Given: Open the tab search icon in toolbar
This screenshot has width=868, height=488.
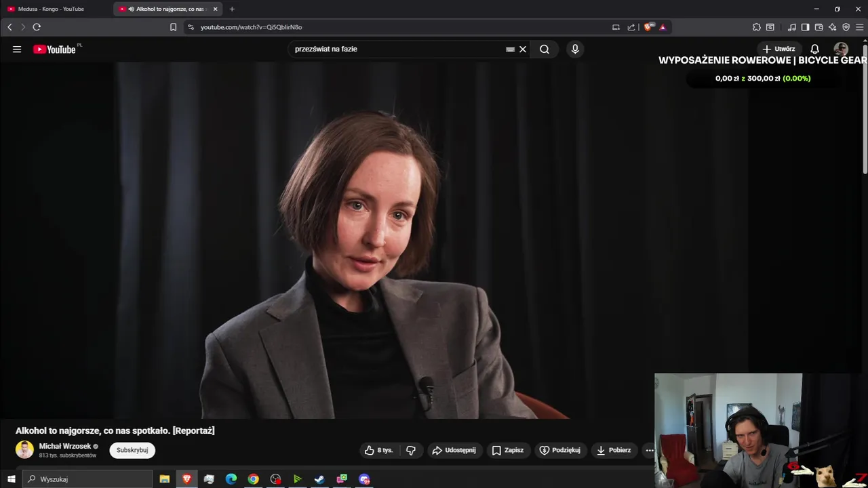Looking at the screenshot, I should [x=770, y=27].
